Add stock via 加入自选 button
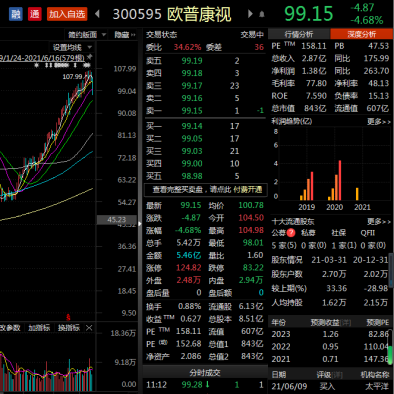This screenshot has height=394, width=394. [x=67, y=14]
